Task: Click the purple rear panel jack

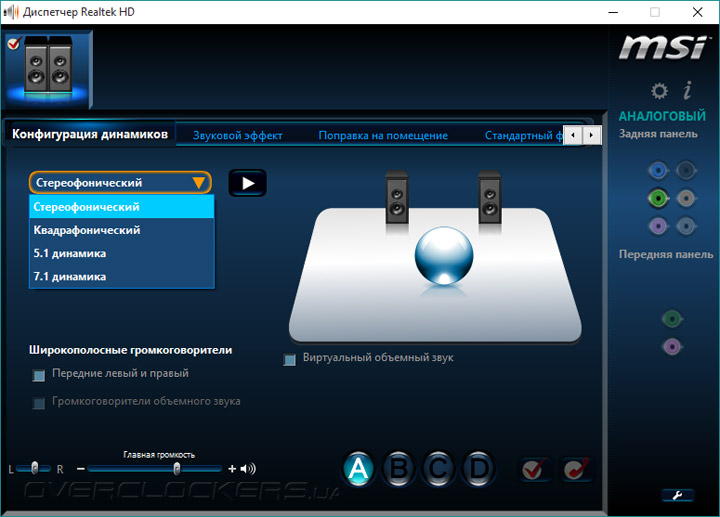Action: [x=658, y=226]
